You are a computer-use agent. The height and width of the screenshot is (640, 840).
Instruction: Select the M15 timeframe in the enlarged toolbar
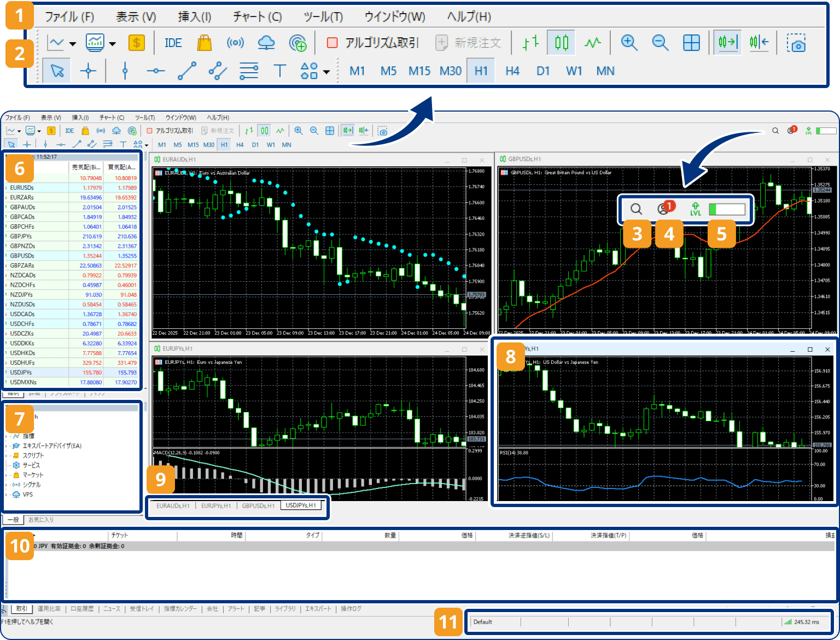point(419,71)
